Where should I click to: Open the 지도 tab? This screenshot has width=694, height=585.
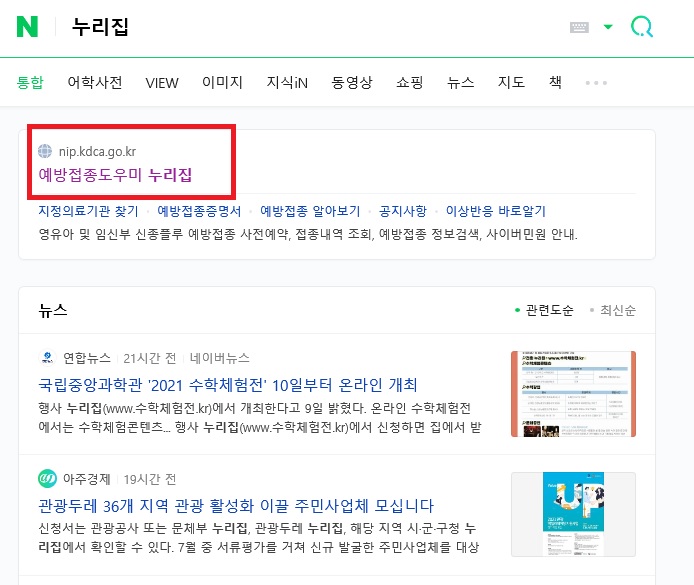coord(511,82)
